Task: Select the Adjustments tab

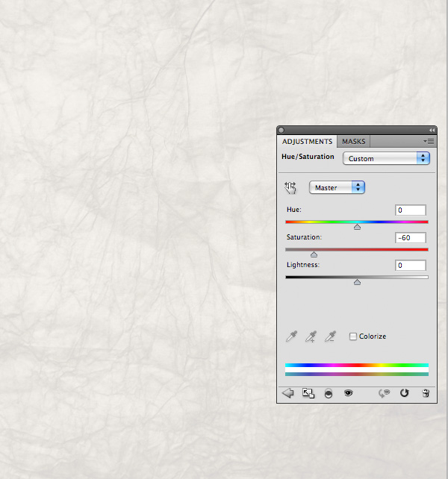Action: click(307, 141)
